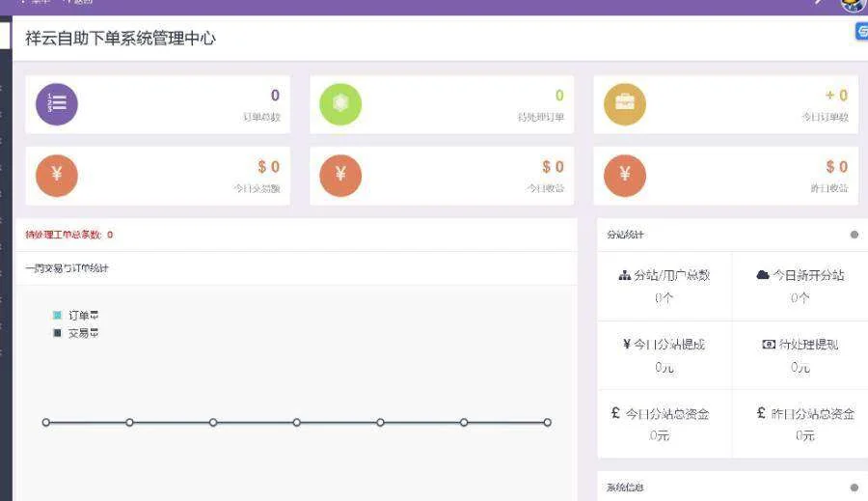This screenshot has width=868, height=501.
Task: Open the user avatar in top right
Action: (x=852, y=4)
